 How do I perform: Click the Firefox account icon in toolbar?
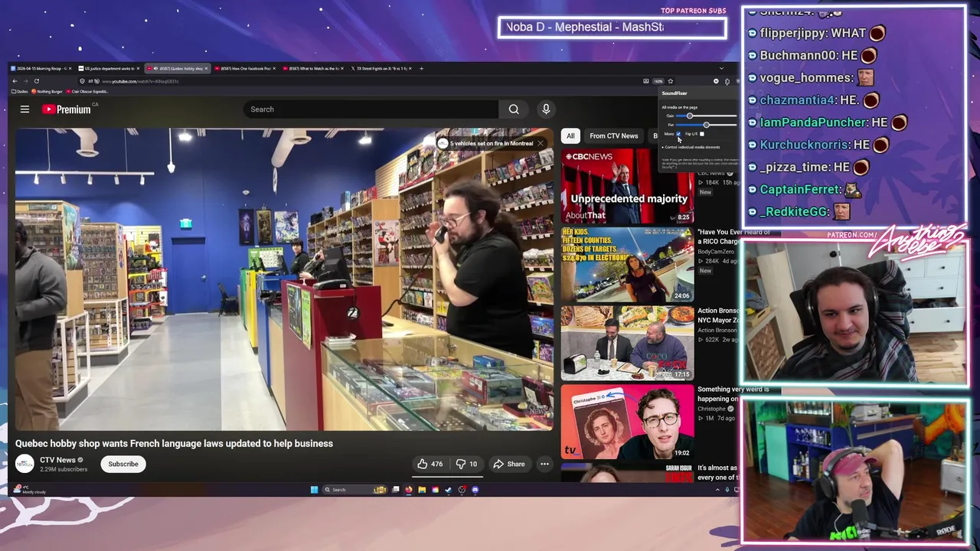(716, 81)
